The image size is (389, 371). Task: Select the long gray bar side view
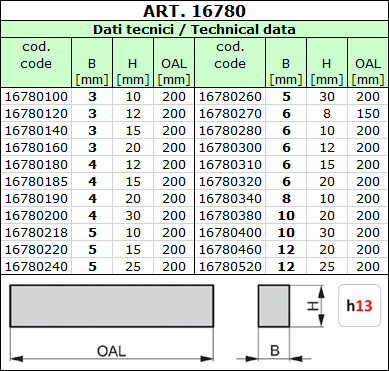tap(111, 306)
